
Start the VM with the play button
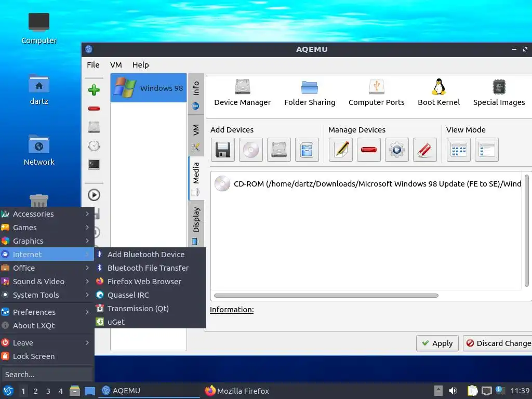pyautogui.click(x=94, y=195)
